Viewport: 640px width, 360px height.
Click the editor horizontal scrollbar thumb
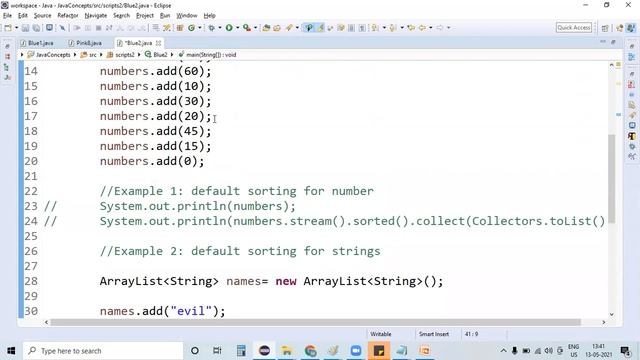tap(315, 322)
